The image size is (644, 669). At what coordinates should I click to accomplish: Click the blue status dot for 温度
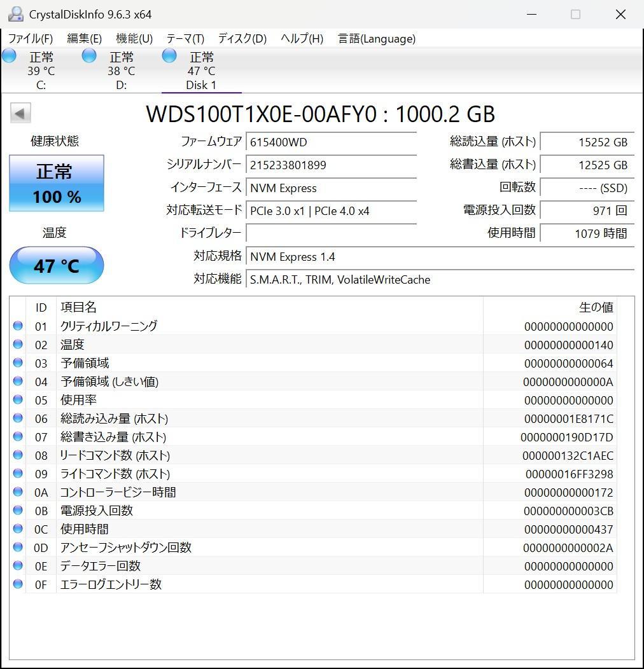pos(18,344)
